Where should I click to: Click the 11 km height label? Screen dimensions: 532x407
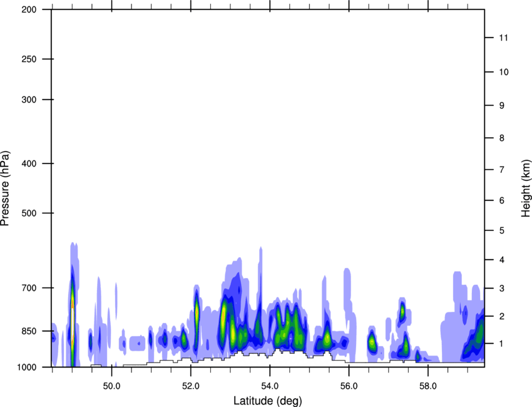503,38
